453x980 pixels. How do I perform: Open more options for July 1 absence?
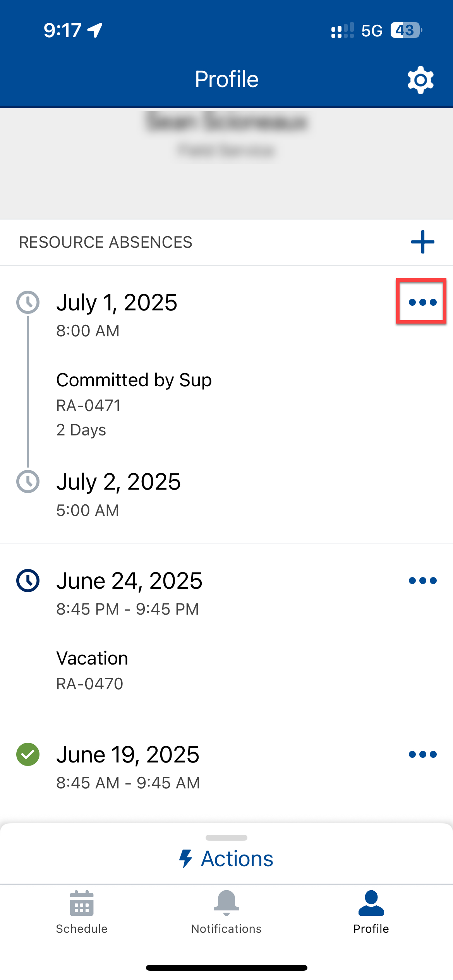point(422,302)
